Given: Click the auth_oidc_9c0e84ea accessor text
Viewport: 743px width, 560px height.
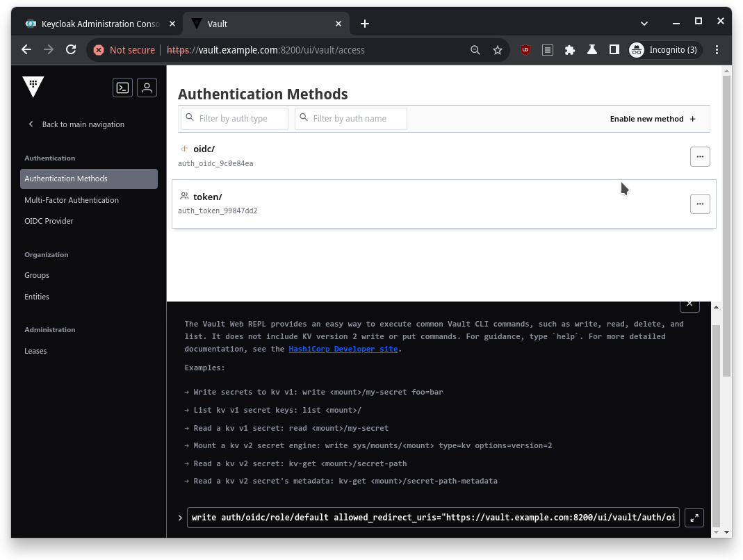Looking at the screenshot, I should pyautogui.click(x=215, y=163).
